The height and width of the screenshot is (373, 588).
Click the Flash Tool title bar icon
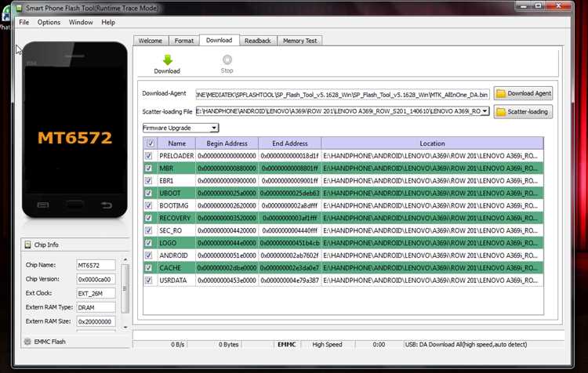(19, 8)
